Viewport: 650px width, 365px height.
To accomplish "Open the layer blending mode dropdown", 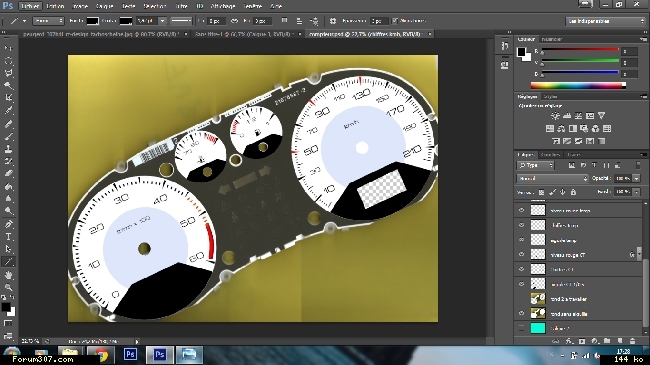I will (x=552, y=178).
